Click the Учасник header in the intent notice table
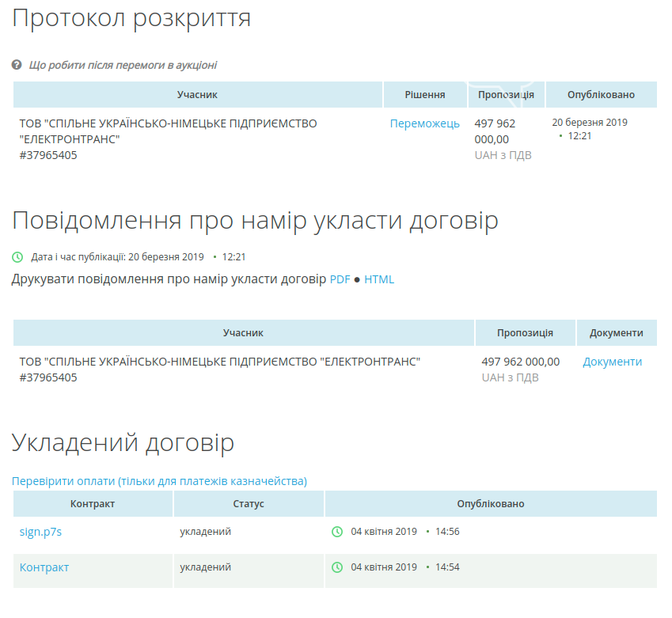The image size is (672, 618). tap(244, 333)
